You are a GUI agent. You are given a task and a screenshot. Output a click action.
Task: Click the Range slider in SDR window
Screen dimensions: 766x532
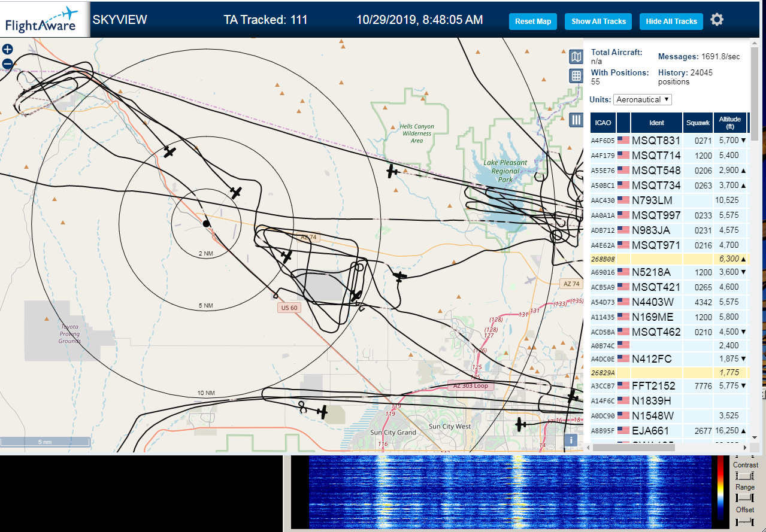(744, 498)
